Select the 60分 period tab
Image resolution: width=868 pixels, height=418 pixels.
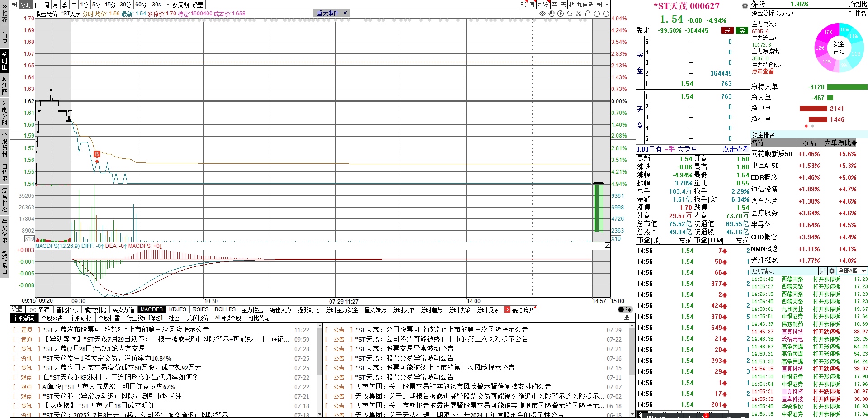(x=141, y=5)
